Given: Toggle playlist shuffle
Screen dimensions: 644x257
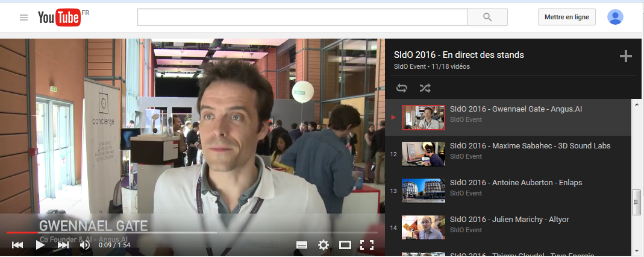Looking at the screenshot, I should coord(425,88).
